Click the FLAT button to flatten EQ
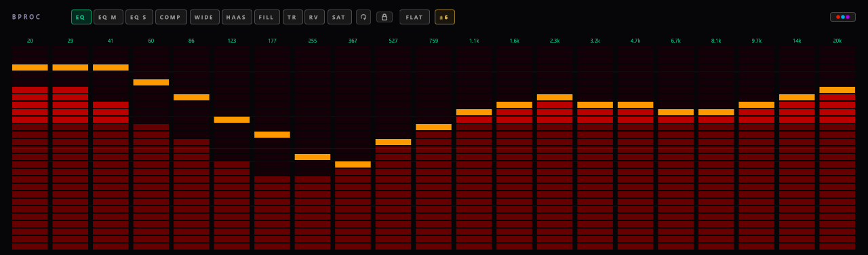The width and height of the screenshot is (868, 255). (x=414, y=17)
